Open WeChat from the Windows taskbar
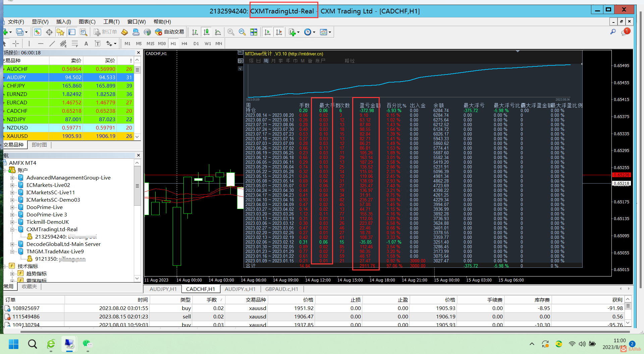The height and width of the screenshot is (354, 644). tap(87, 344)
